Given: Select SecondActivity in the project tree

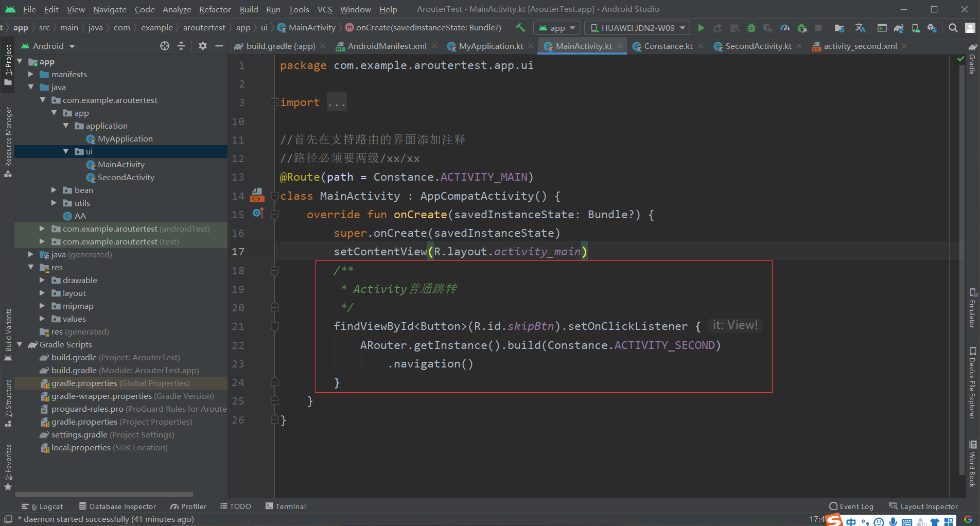Looking at the screenshot, I should [x=126, y=177].
